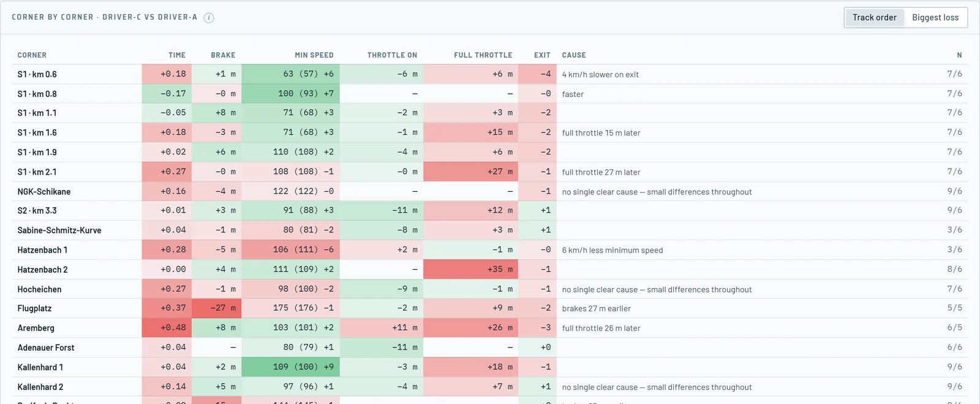This screenshot has width=980, height=404.
Task: Click the -0.17 time cell for S1 · km 0.8
Action: pos(167,94)
